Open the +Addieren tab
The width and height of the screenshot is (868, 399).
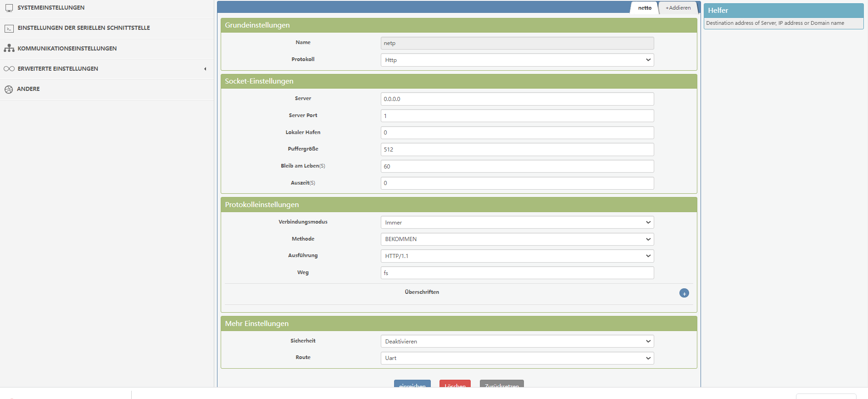(678, 8)
